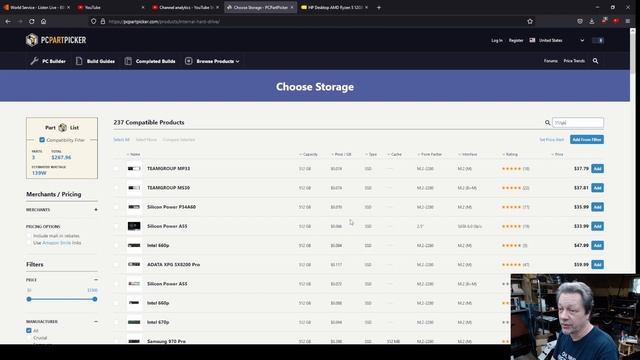Sort by the Name column header
The width and height of the screenshot is (640, 360).
[x=133, y=154]
